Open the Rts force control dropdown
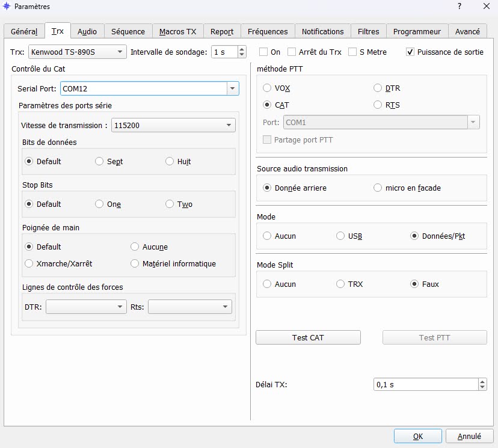498x448 pixels. pos(190,307)
